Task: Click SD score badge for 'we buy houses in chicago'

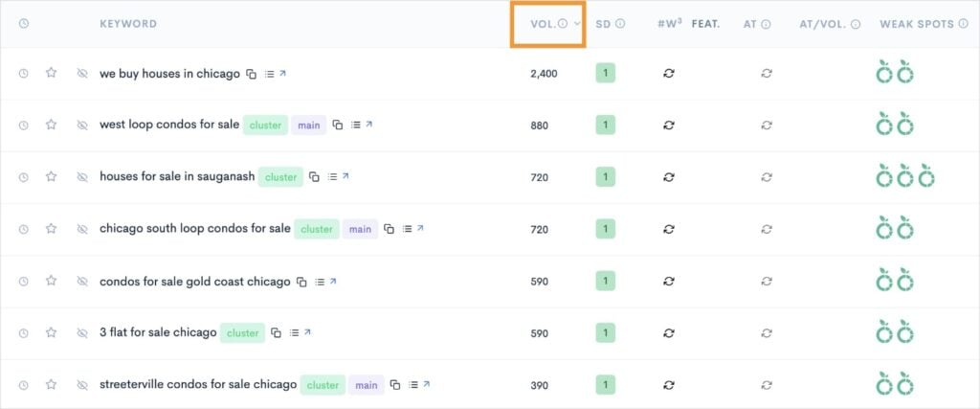Action: 605,73
